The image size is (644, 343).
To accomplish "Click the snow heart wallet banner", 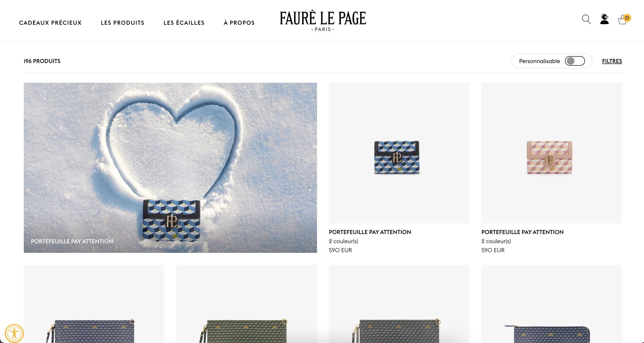I will coord(170,168).
